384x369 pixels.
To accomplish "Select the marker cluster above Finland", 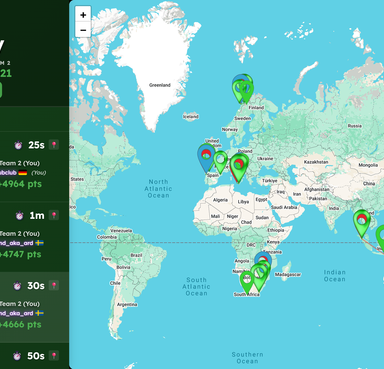I will (x=242, y=87).
